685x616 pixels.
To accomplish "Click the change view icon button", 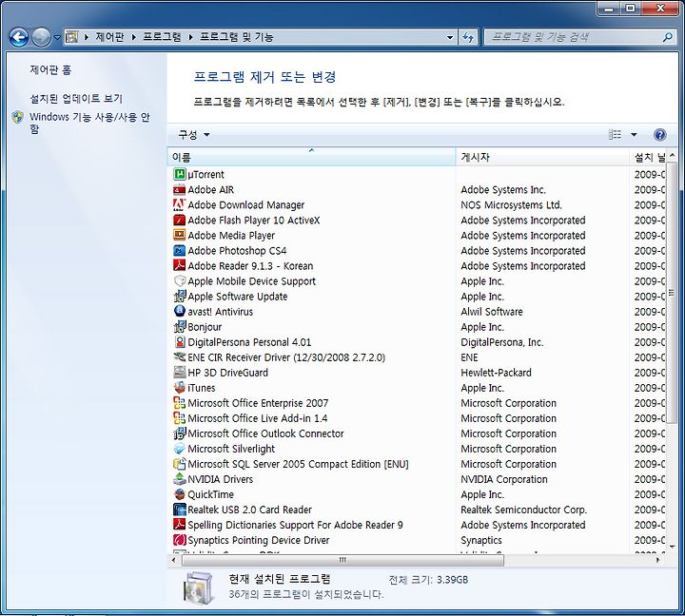I will [616, 134].
